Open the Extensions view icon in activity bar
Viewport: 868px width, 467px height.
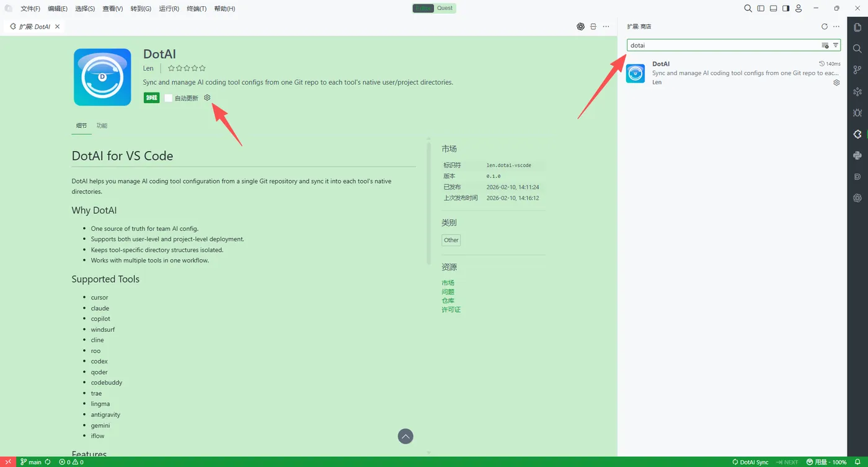point(857,134)
